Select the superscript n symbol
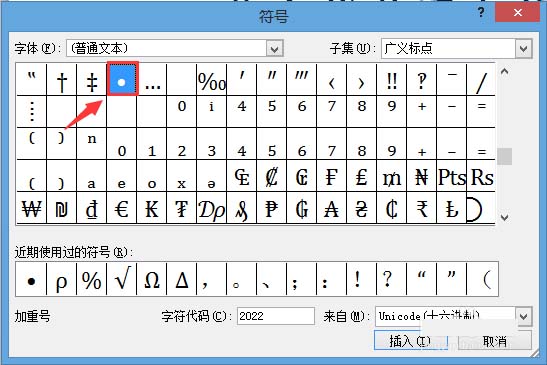 (x=92, y=143)
